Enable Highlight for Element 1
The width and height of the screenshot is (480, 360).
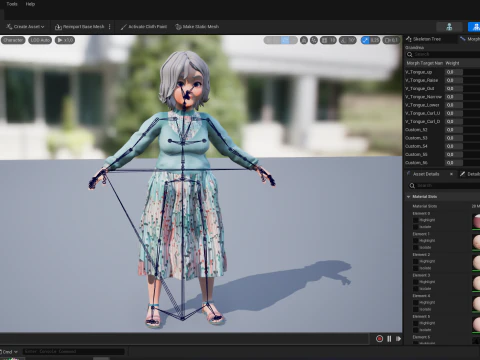pyautogui.click(x=416, y=241)
